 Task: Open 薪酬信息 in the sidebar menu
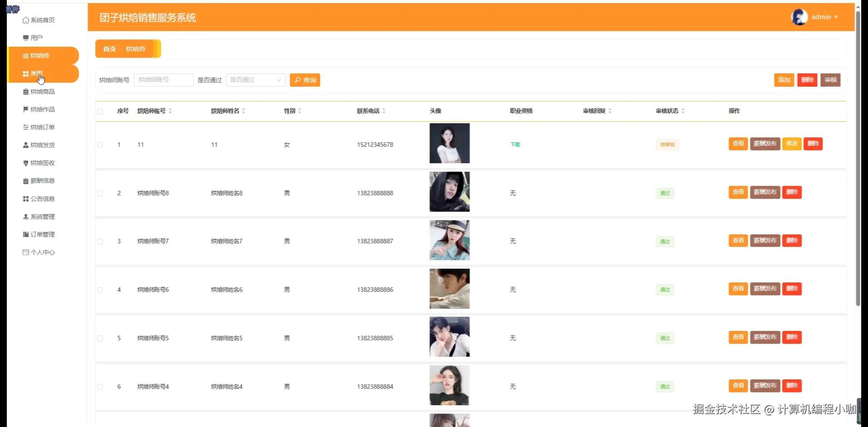click(x=43, y=181)
